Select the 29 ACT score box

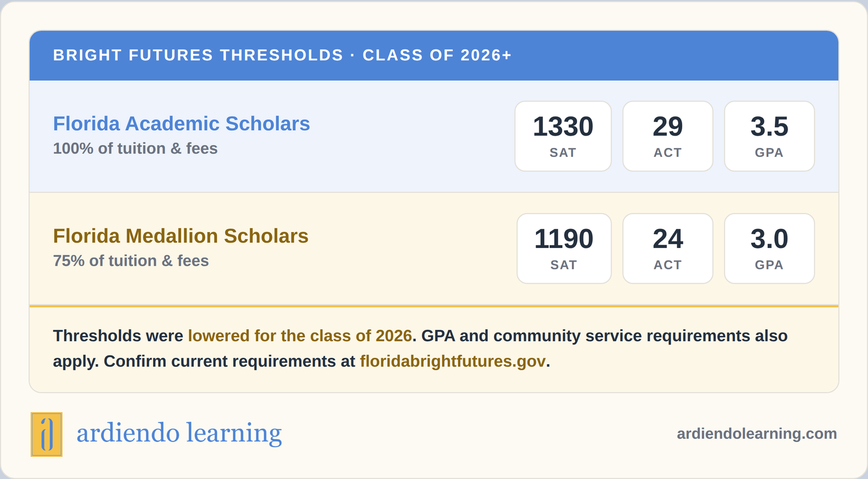pos(668,136)
